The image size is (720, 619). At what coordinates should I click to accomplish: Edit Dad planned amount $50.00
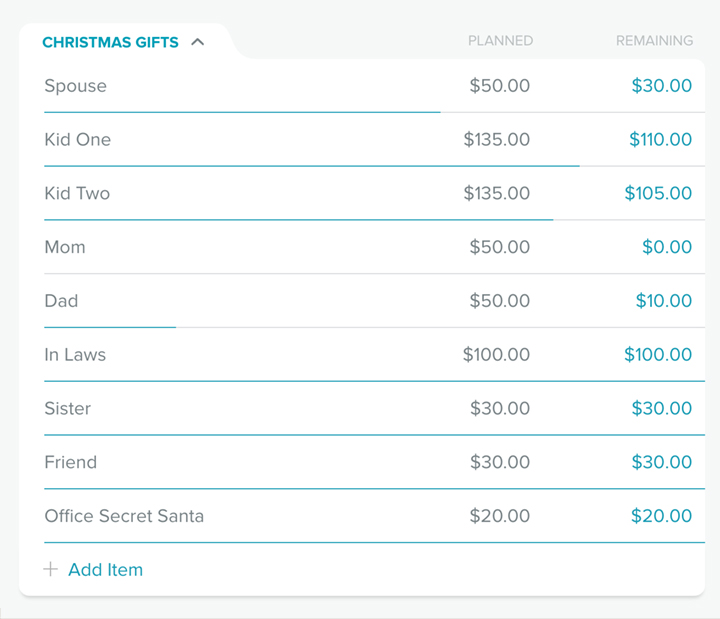500,301
